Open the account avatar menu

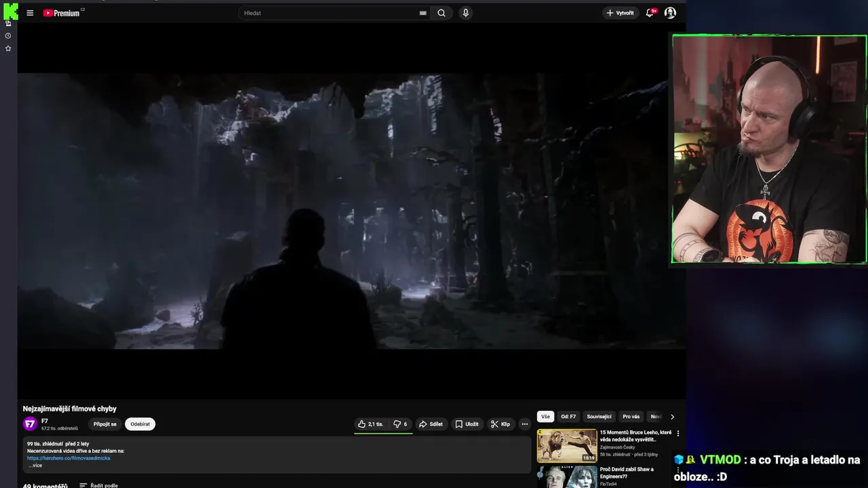tap(670, 13)
